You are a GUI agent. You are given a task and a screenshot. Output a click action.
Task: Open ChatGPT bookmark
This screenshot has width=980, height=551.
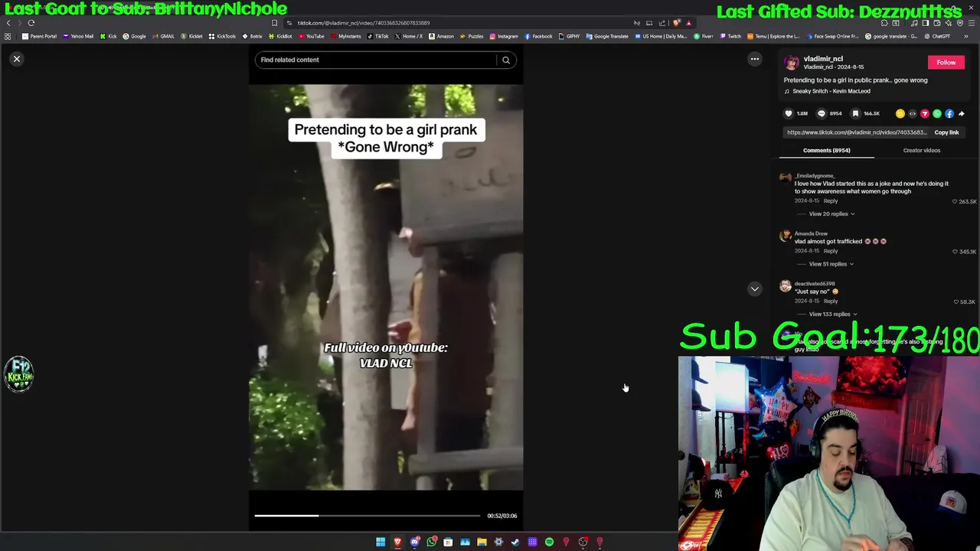pyautogui.click(x=936, y=36)
